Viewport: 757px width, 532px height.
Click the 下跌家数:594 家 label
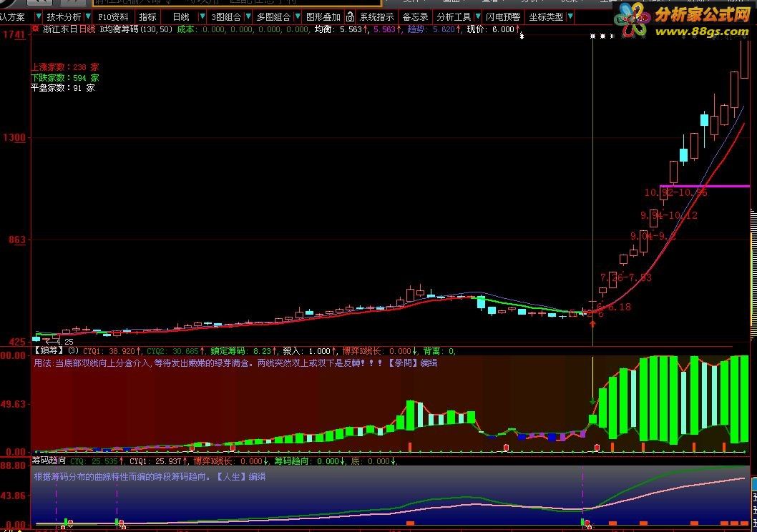coord(65,78)
